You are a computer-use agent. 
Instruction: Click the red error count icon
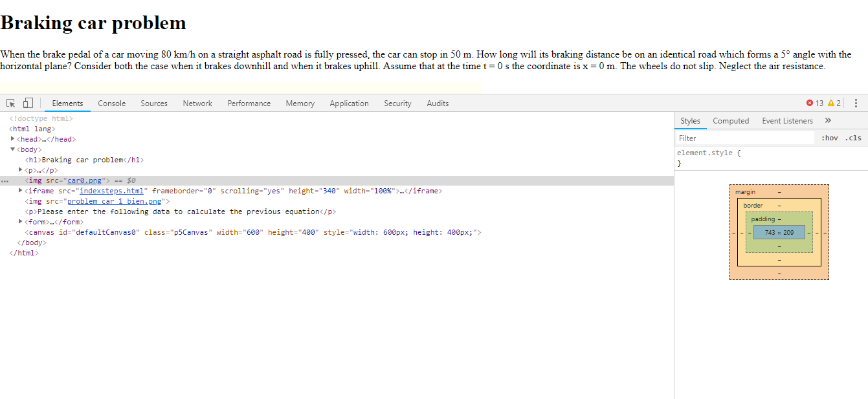tap(810, 103)
